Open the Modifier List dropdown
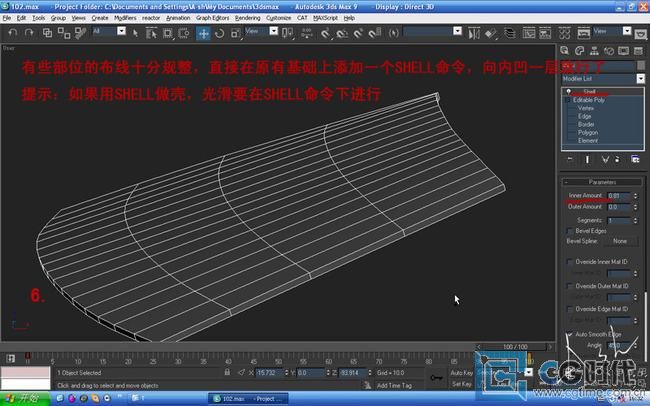 coord(640,78)
